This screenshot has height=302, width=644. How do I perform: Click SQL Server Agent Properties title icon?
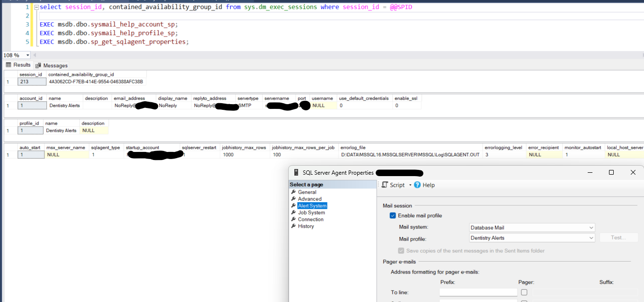296,173
